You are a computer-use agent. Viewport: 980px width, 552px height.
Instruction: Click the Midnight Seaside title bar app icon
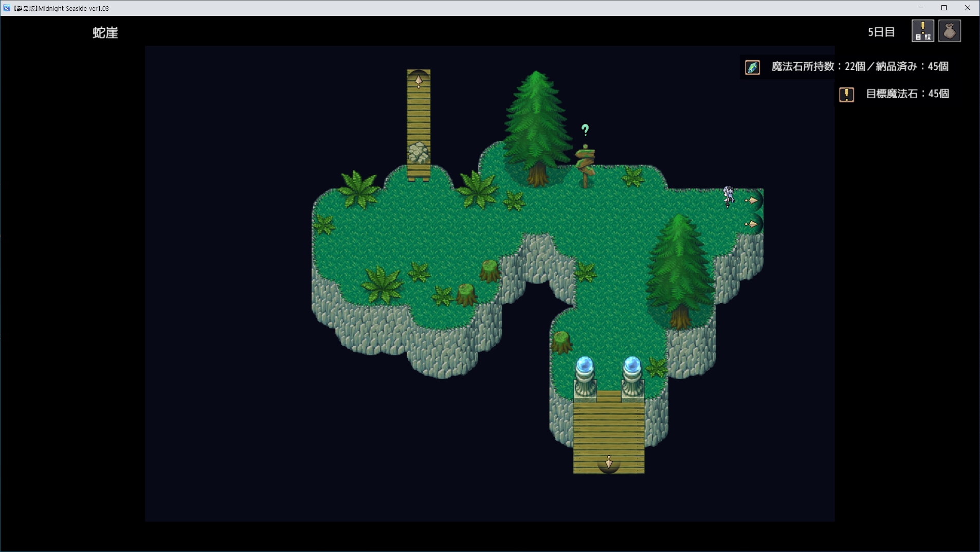[x=7, y=8]
